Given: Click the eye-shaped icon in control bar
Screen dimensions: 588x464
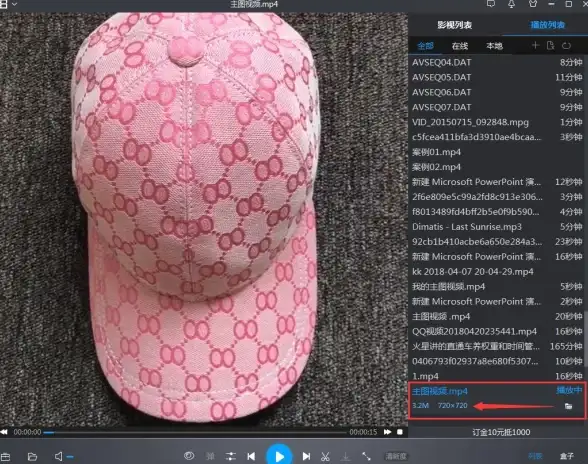Looking at the screenshot, I should tap(189, 456).
